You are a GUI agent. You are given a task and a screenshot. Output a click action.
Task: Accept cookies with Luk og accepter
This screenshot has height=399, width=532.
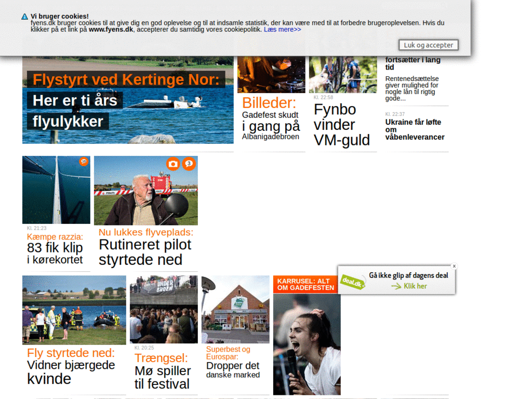[x=429, y=45]
